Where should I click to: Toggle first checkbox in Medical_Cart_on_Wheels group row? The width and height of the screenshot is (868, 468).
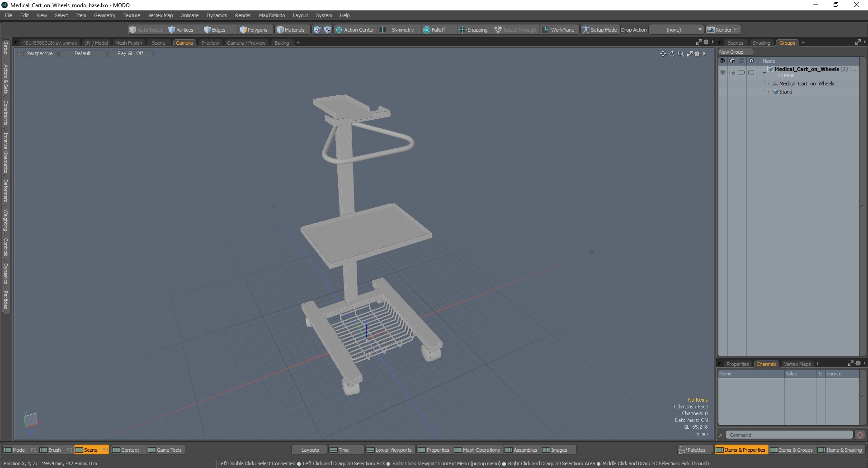point(742,72)
